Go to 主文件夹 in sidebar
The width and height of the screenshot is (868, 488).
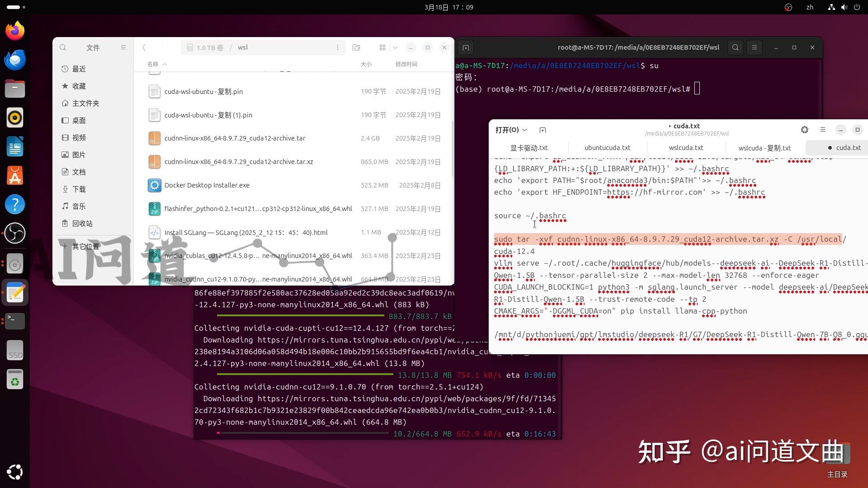(93, 103)
